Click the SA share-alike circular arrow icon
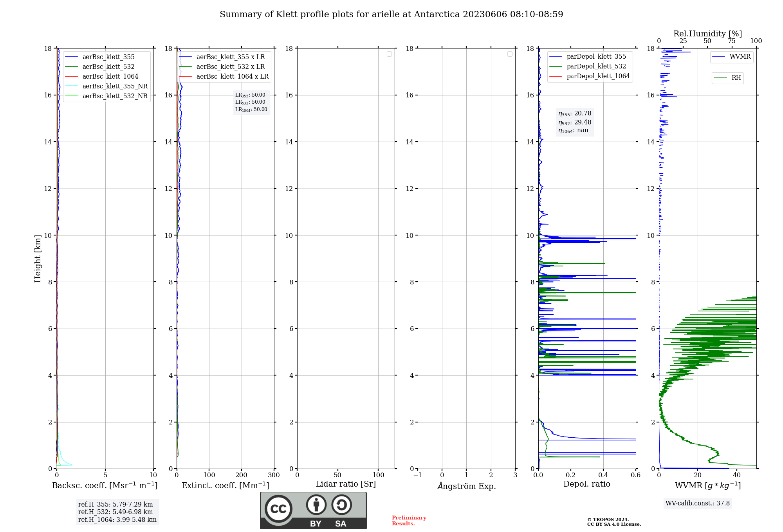Image resolution: width=783 pixels, height=532 pixels. click(x=341, y=505)
